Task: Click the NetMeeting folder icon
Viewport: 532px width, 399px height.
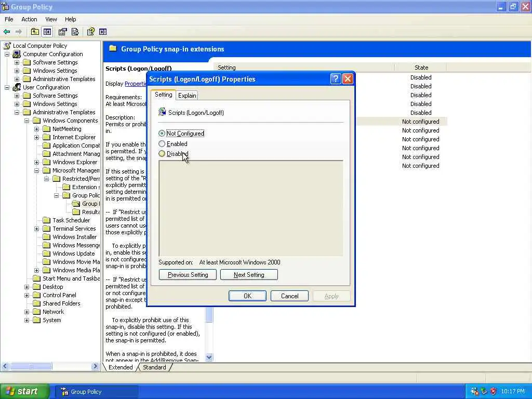Action: click(46, 129)
